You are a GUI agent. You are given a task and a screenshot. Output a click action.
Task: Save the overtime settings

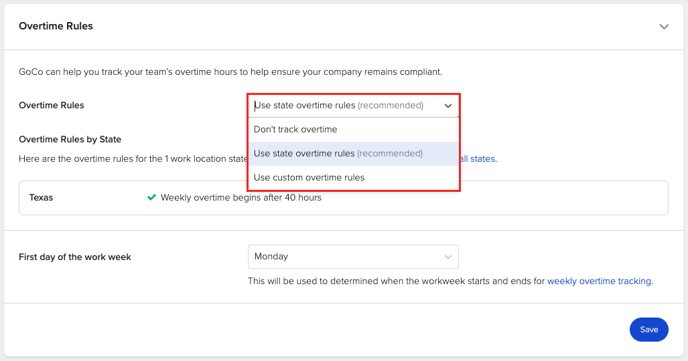(649, 329)
